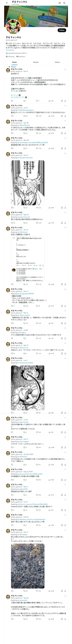Viewport: 72px width, 644px height.
Task: Open more options on the pinned post
Action: tap(65, 69)
